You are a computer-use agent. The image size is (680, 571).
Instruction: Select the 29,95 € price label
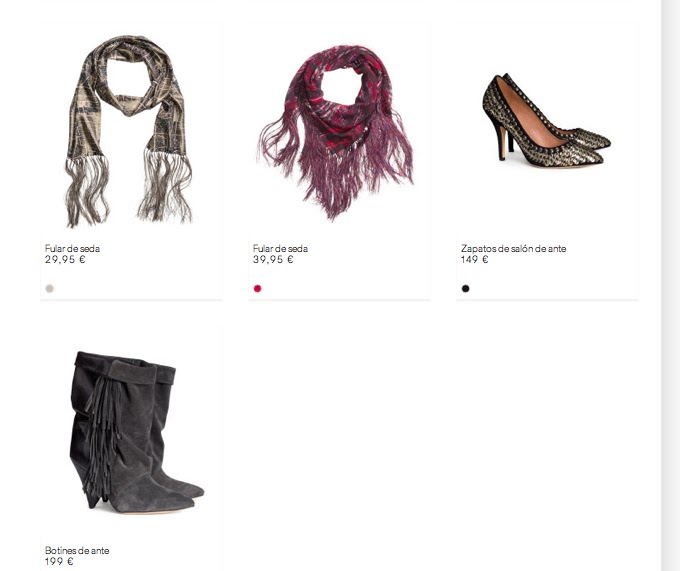pyautogui.click(x=65, y=259)
